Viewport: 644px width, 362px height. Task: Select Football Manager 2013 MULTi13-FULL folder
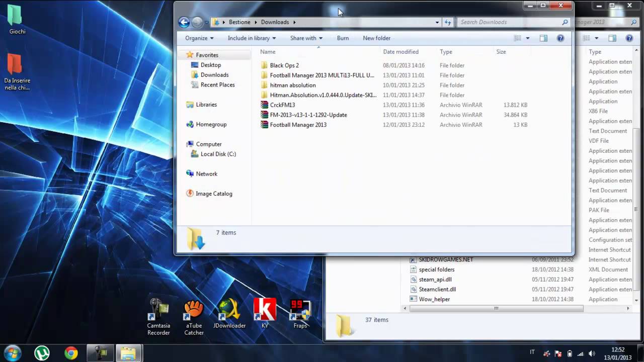pos(322,75)
